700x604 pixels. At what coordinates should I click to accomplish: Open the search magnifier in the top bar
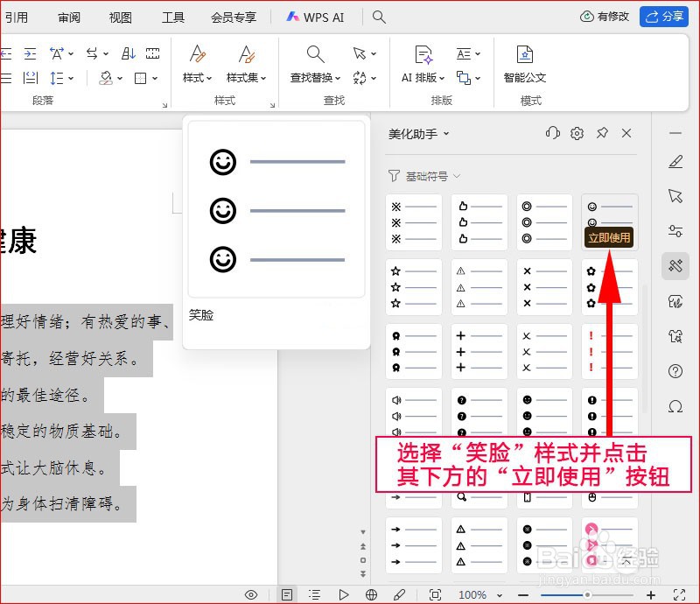379,16
